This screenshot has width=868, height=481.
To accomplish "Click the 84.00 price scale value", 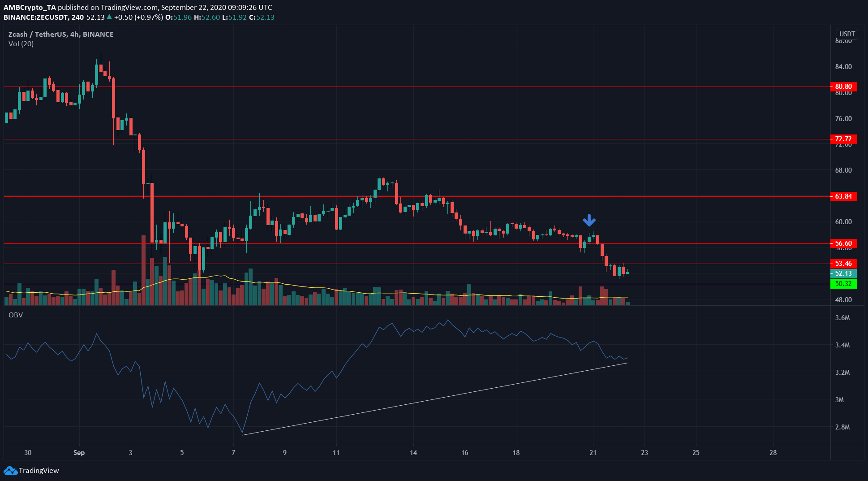I will pyautogui.click(x=843, y=67).
